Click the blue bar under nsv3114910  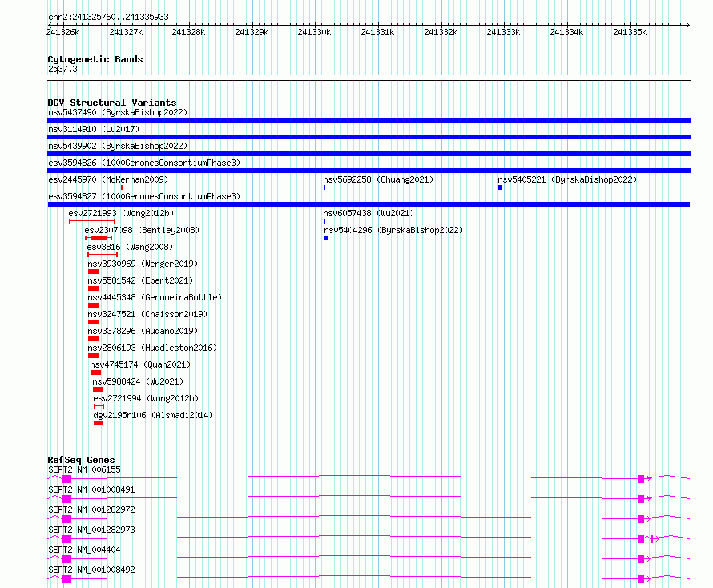pos(369,137)
